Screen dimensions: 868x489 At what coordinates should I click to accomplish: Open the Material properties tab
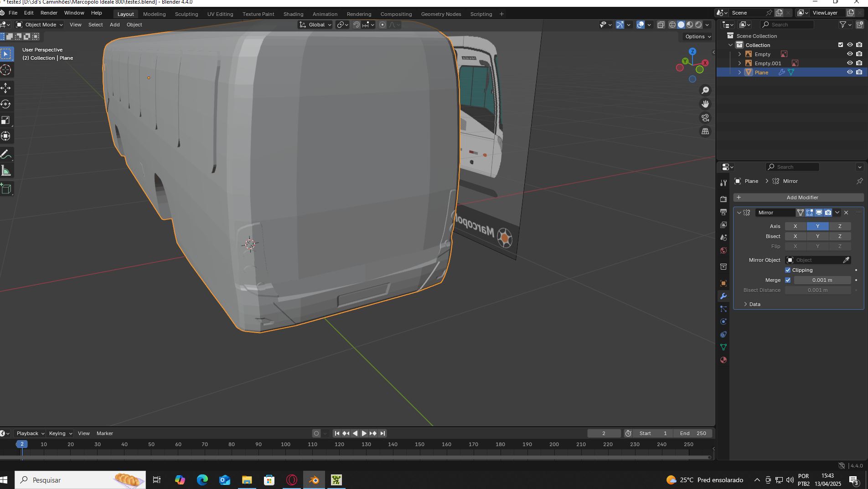[x=723, y=360]
